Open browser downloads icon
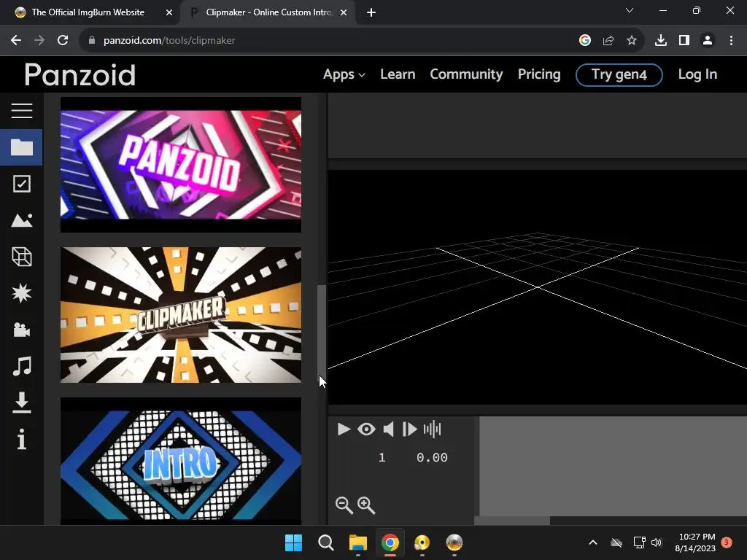Screen dimensions: 747x560 (x=661, y=41)
